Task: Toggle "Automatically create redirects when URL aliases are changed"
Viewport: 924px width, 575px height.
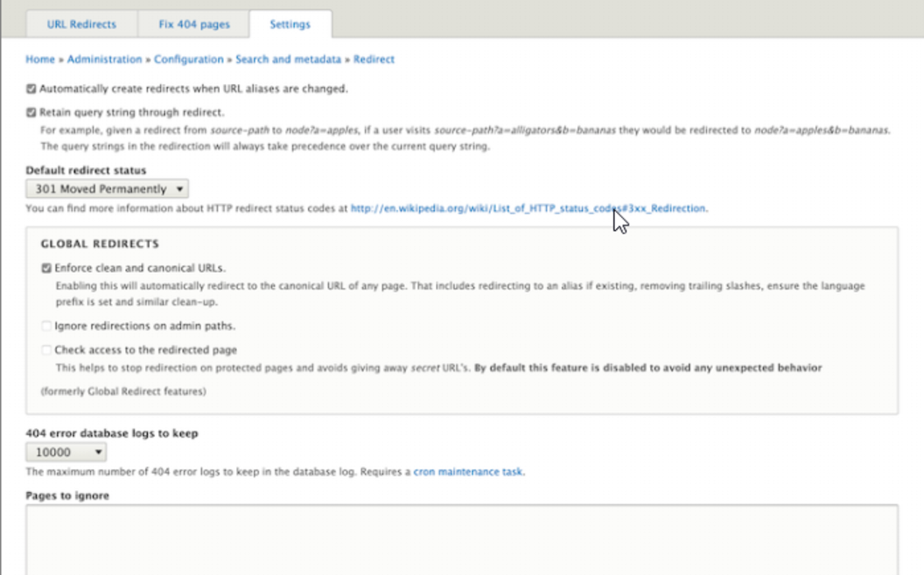Action: click(30, 88)
